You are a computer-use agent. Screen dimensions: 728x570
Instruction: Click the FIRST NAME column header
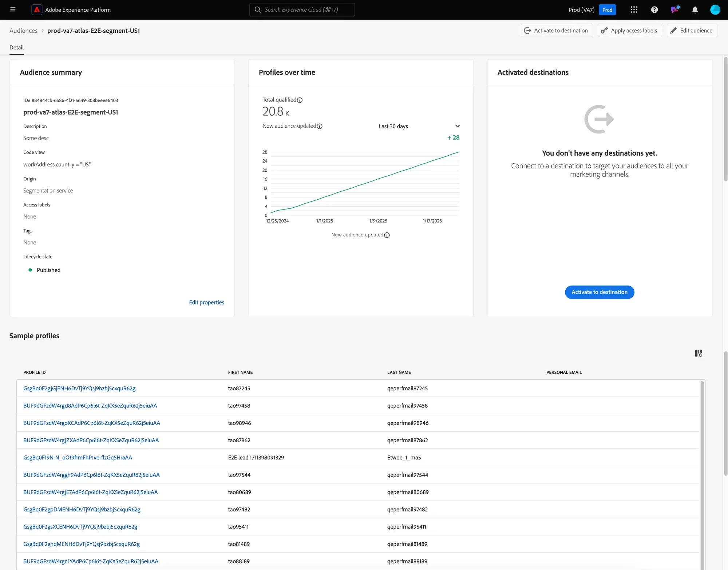tap(240, 372)
